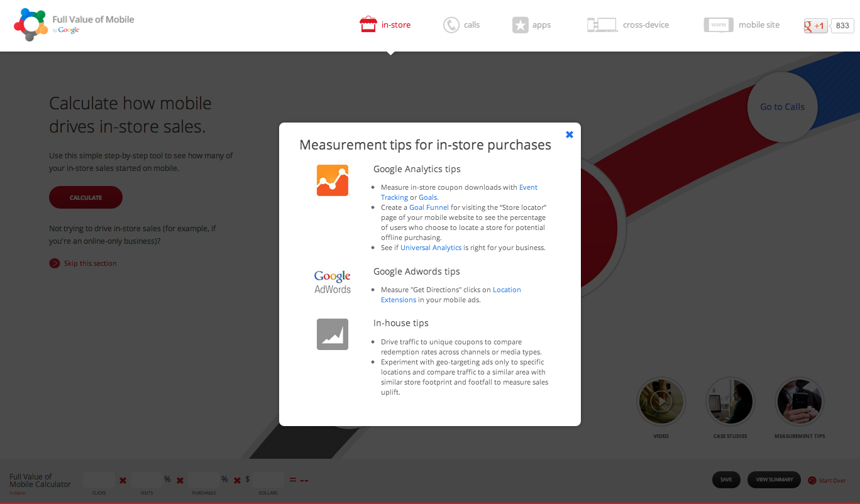Click the apps star icon
This screenshot has height=504, width=860.
520,25
